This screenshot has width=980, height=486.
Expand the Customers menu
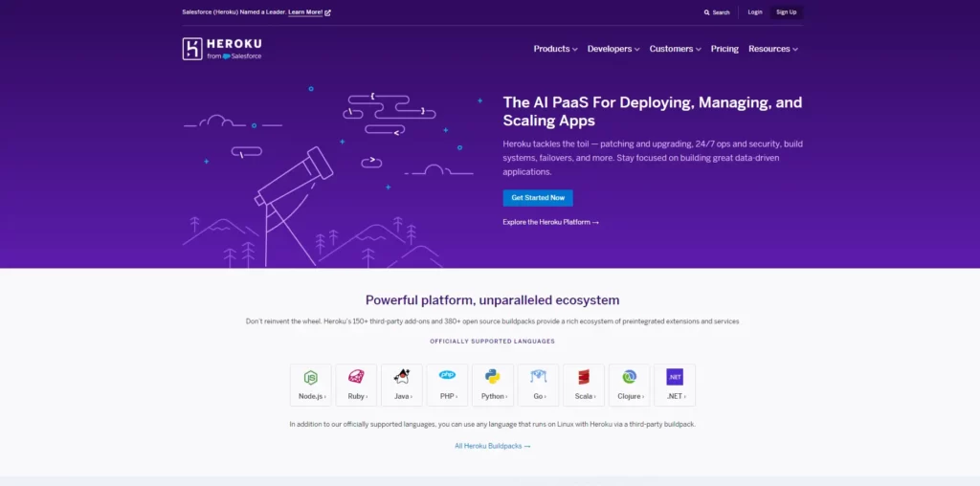click(x=675, y=49)
